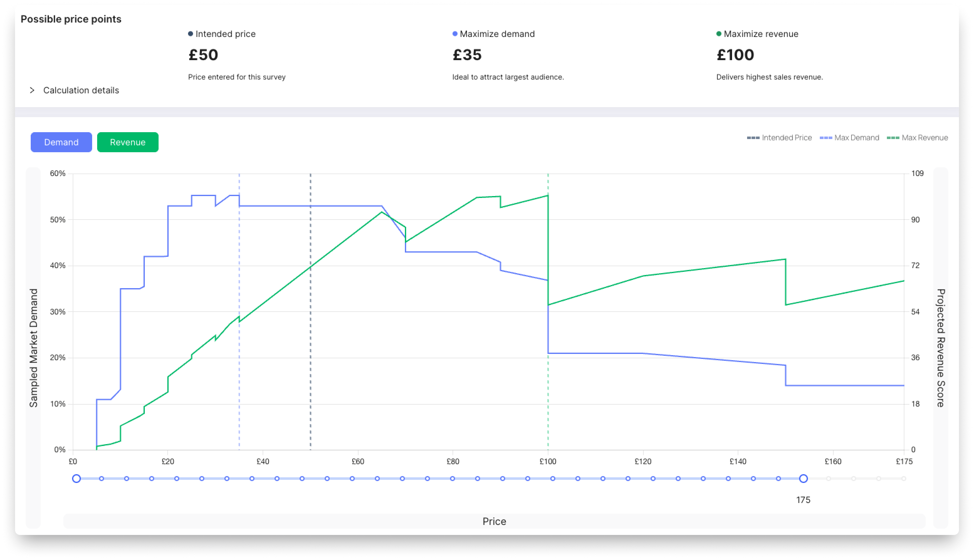The width and height of the screenshot is (974, 560).
Task: Toggle Max Demand legend item
Action: [849, 138]
